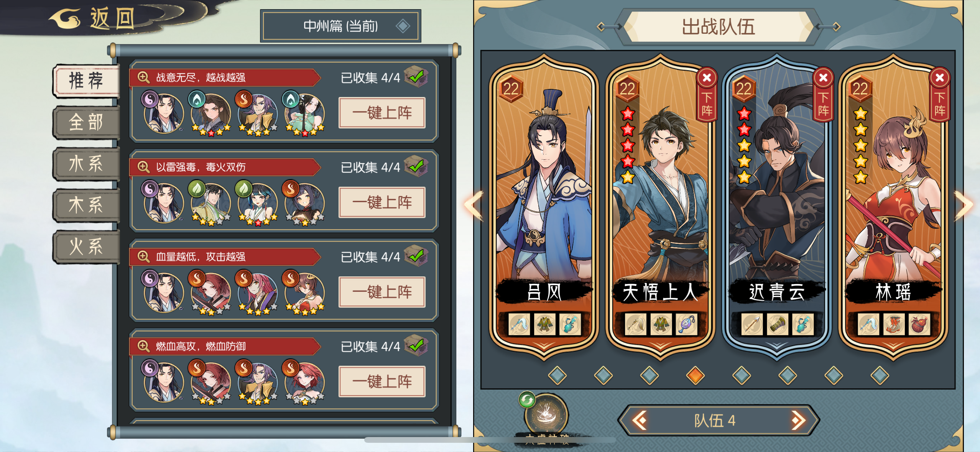
Task: Switch to the 火系 tab
Action: coord(86,247)
